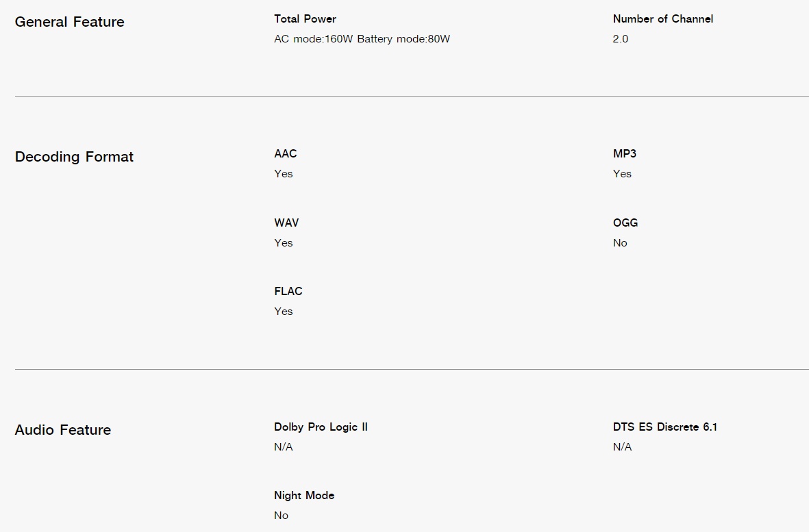The height and width of the screenshot is (532, 809).
Task: Select the AAC spec label
Action: pyautogui.click(x=286, y=153)
